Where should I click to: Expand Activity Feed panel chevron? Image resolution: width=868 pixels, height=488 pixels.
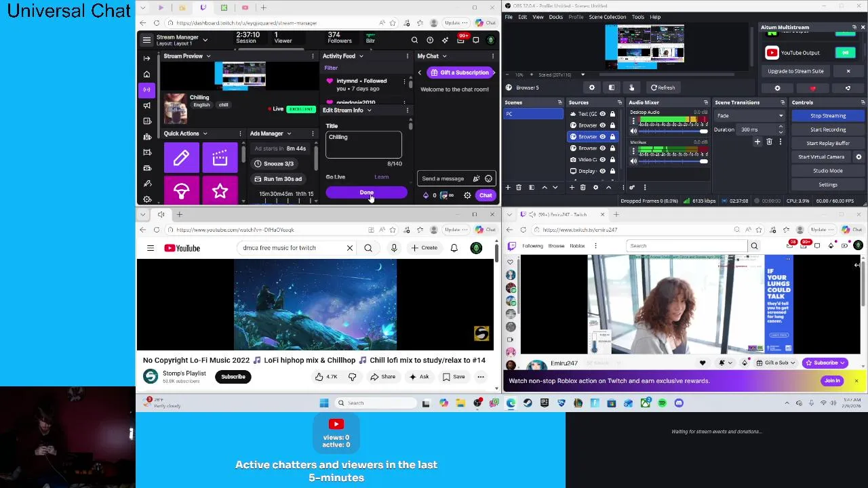tap(361, 56)
